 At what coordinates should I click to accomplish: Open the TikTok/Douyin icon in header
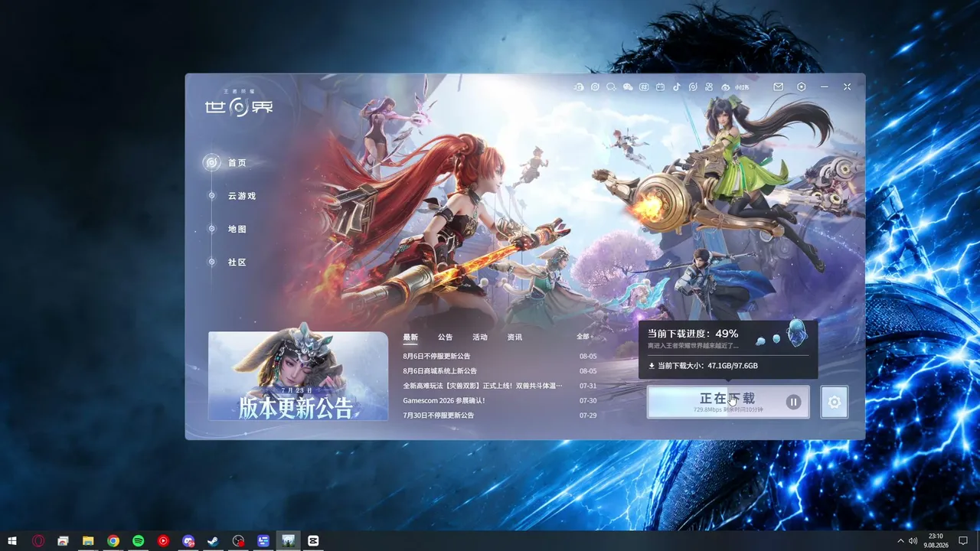pos(677,87)
